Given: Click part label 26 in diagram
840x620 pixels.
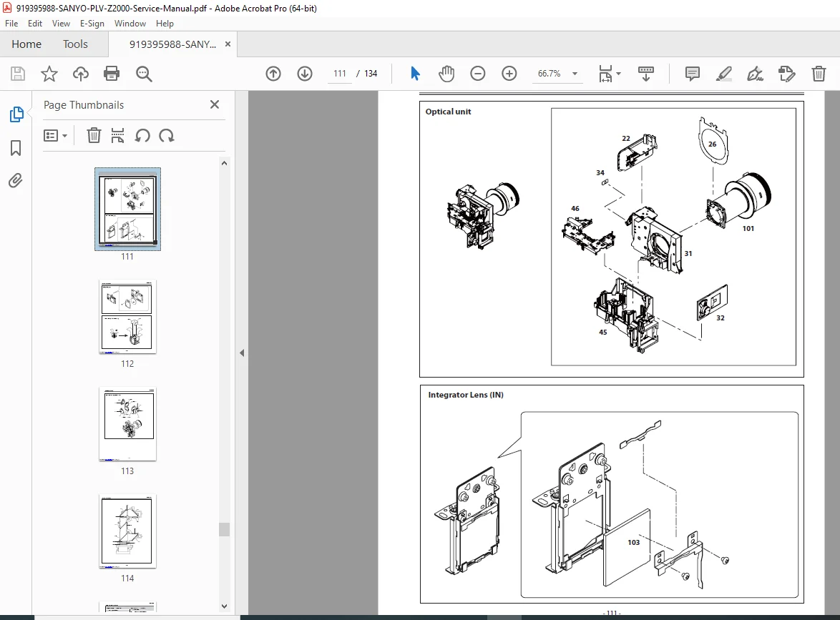Looking at the screenshot, I should click(712, 144).
